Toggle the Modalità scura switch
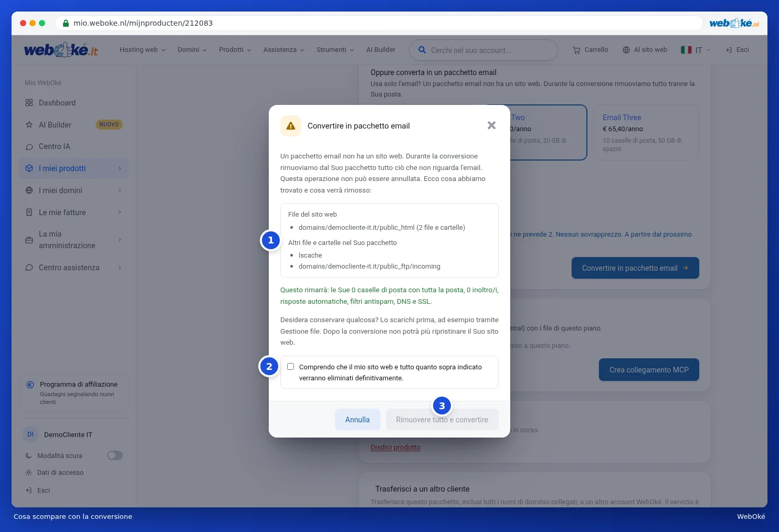This screenshot has height=532, width=779. coord(115,455)
